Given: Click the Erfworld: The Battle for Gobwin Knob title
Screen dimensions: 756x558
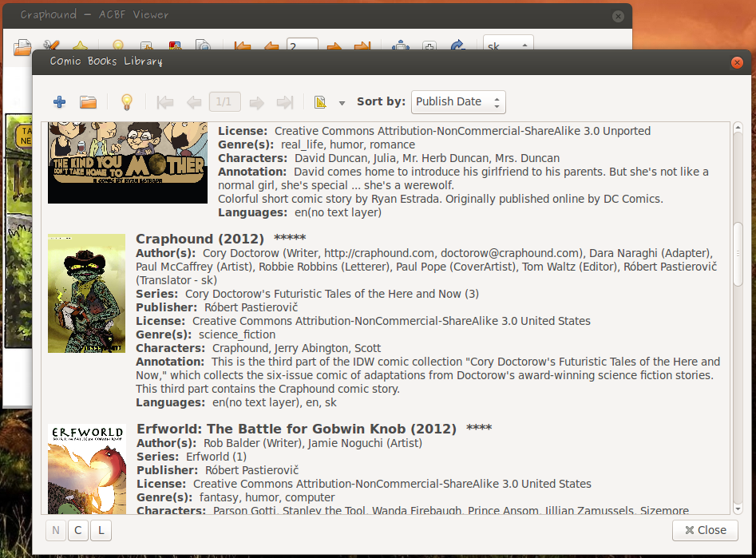Looking at the screenshot, I should tap(296, 429).
